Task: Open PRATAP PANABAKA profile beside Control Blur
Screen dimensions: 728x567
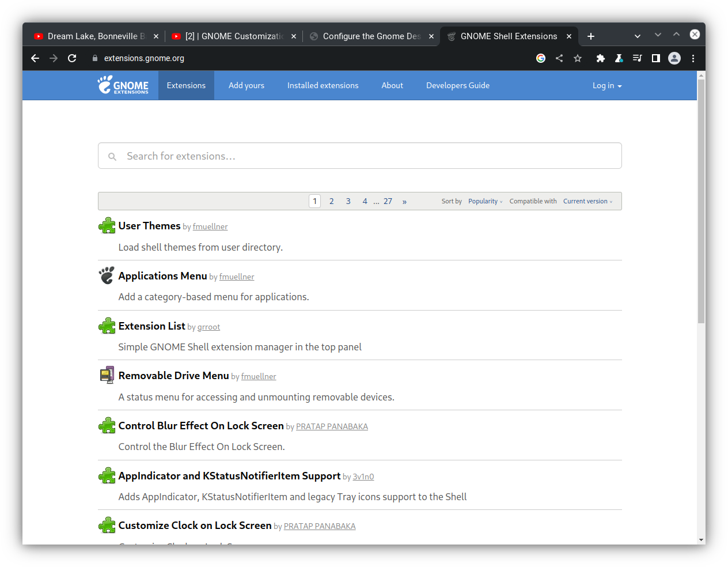Action: [x=332, y=427]
